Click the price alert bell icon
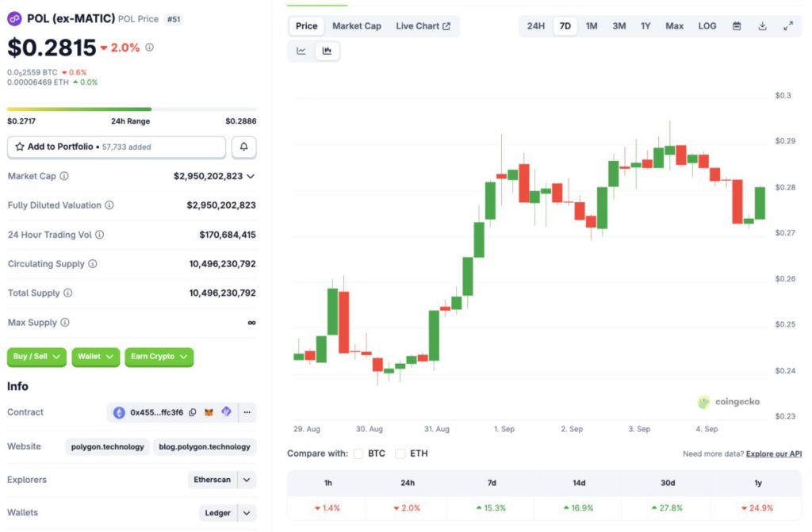The image size is (812, 532). pyautogui.click(x=244, y=147)
